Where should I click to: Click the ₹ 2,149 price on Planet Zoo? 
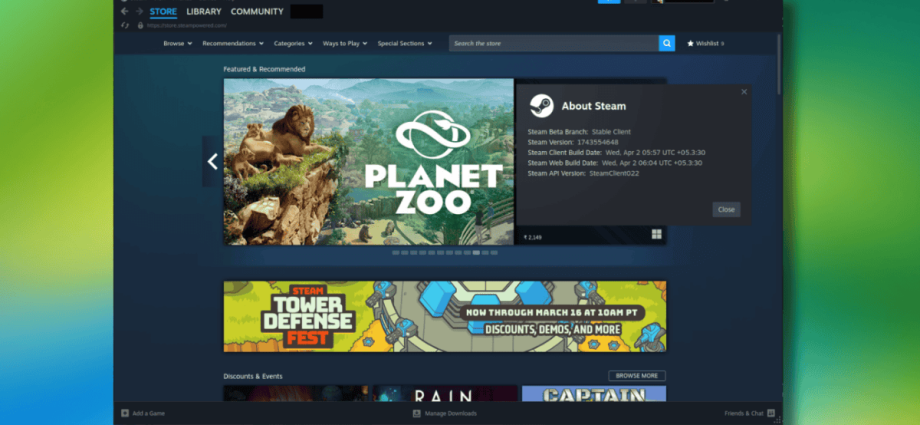(533, 237)
